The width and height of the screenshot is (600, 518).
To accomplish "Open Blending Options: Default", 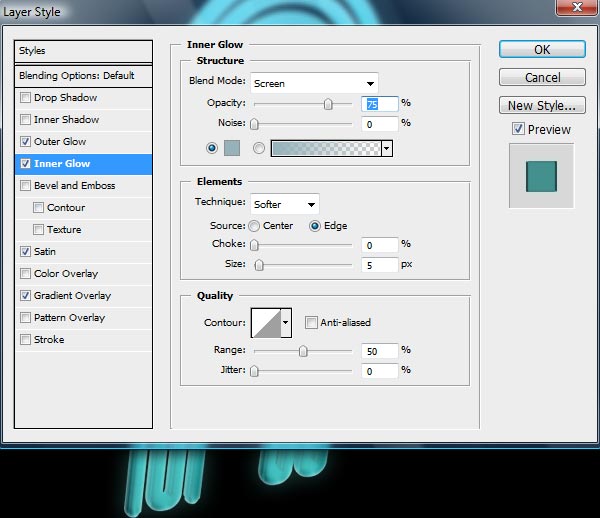I will pyautogui.click(x=83, y=76).
